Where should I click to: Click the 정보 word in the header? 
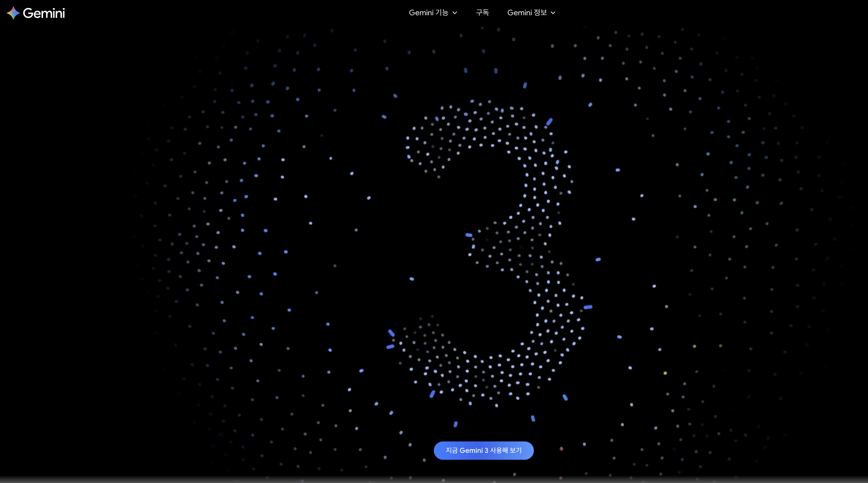click(x=540, y=13)
